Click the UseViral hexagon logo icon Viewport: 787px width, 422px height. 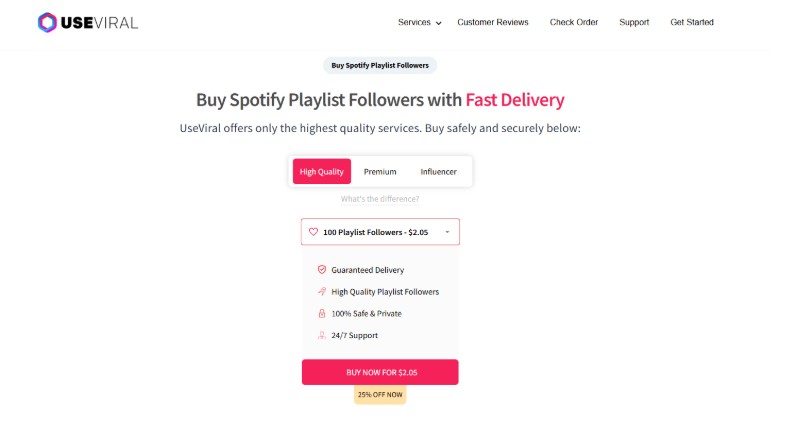pyautogui.click(x=48, y=22)
